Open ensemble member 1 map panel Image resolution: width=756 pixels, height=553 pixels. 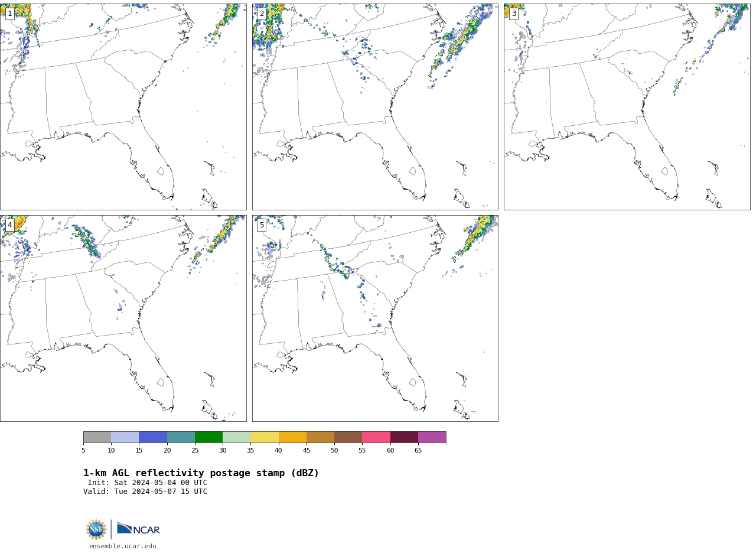[x=123, y=107]
